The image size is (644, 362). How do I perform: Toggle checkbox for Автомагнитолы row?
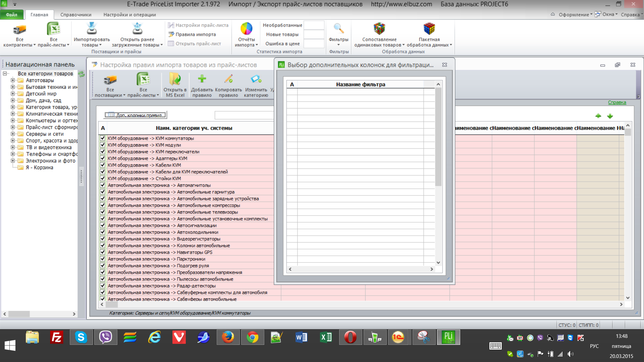(103, 185)
